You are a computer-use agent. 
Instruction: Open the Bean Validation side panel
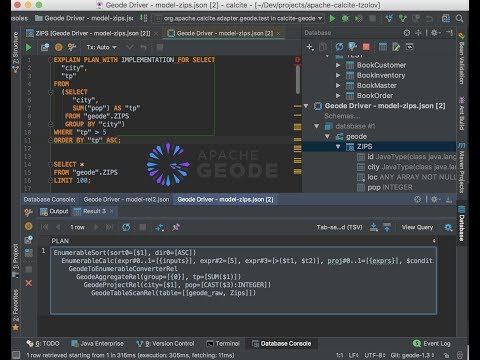pos(462,59)
